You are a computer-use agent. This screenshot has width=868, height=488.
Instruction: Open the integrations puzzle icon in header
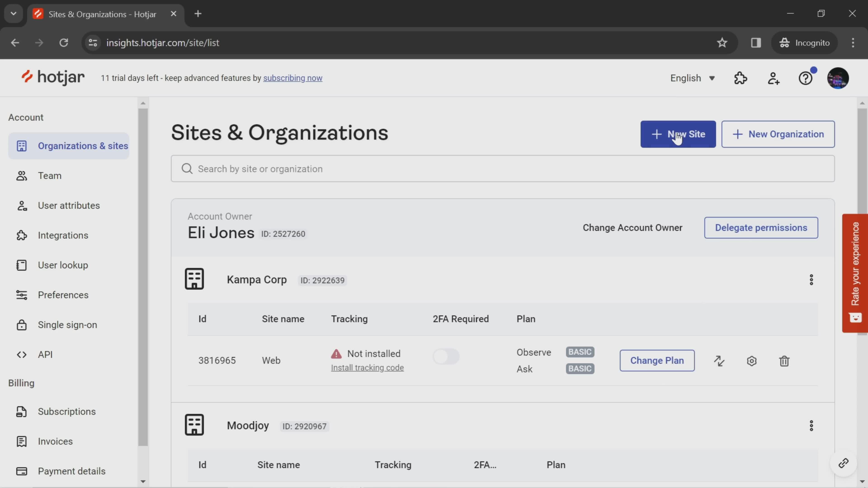[x=741, y=78]
